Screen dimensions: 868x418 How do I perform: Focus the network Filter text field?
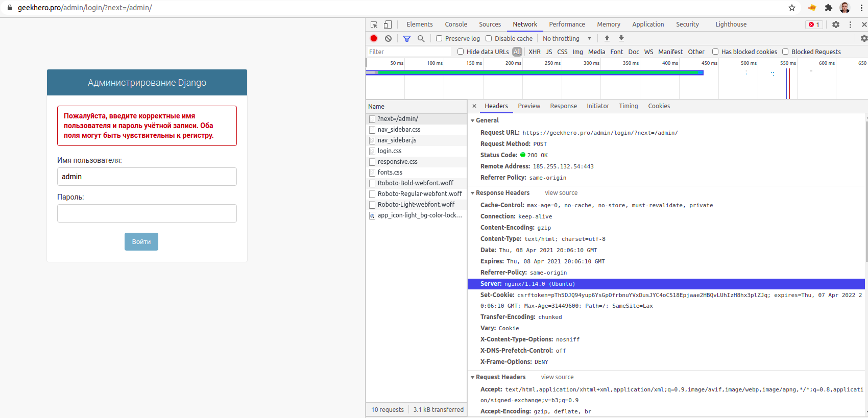click(x=409, y=52)
